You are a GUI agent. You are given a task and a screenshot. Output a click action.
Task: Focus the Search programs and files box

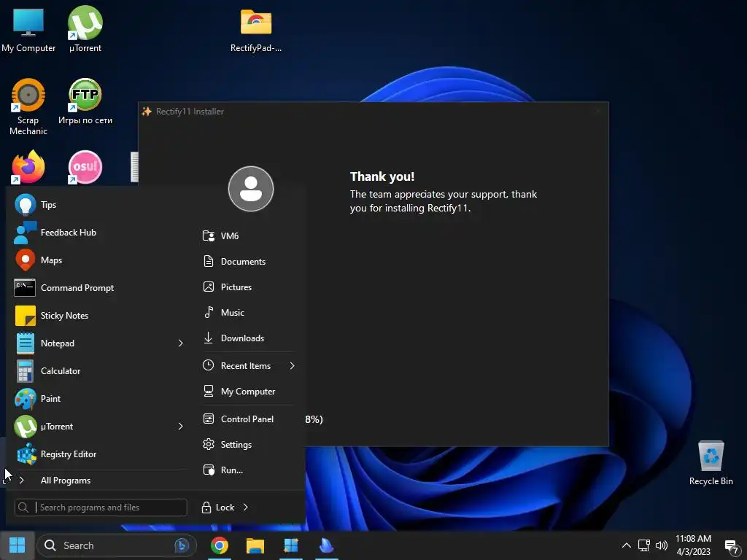pos(101,507)
